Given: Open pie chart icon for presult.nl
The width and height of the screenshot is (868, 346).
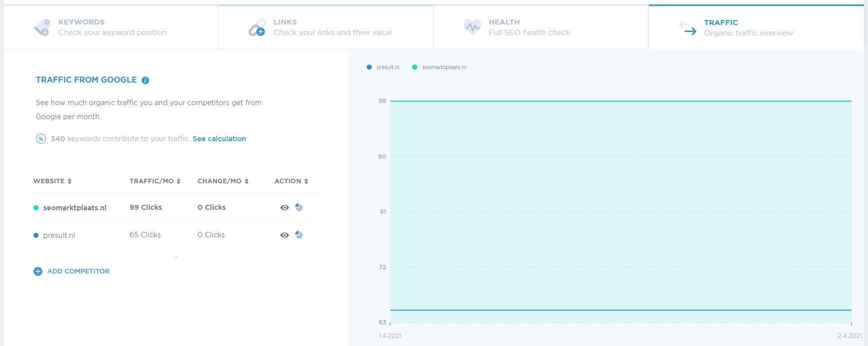Looking at the screenshot, I should point(299,235).
